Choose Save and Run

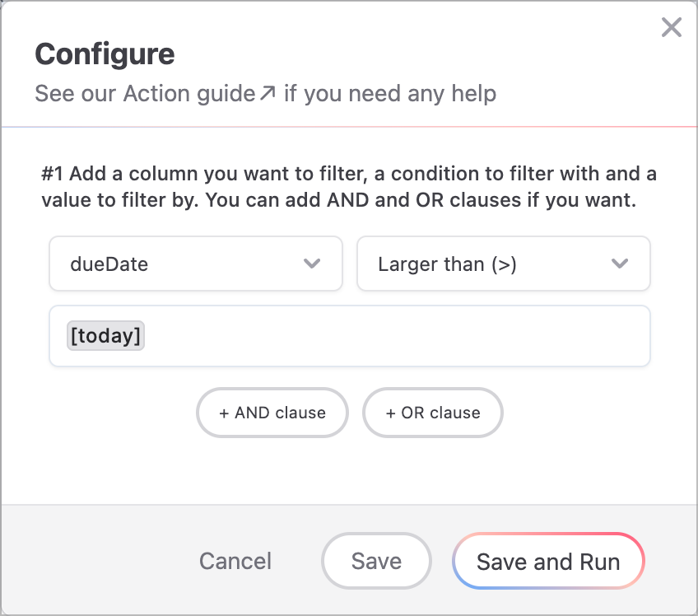[548, 561]
